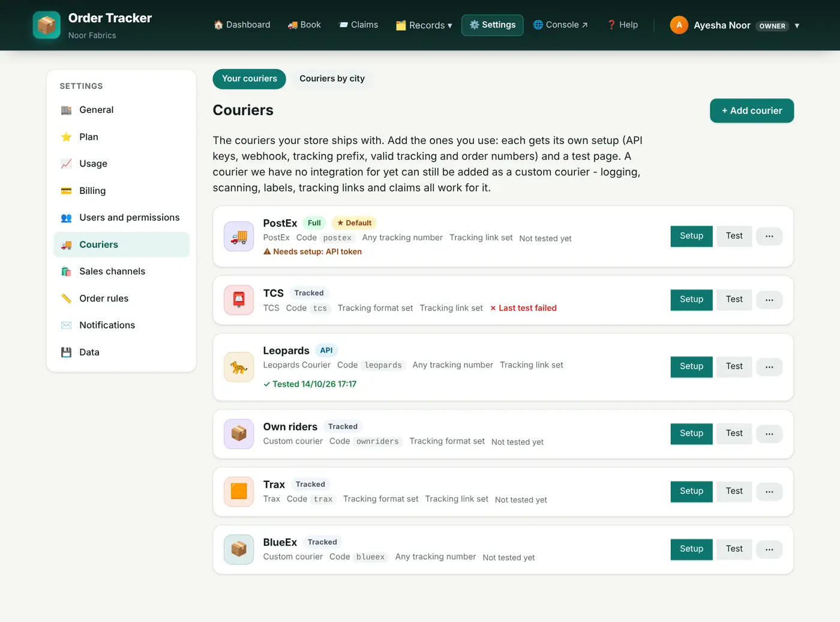Open Sales channels settings
The width and height of the screenshot is (840, 622).
point(121,271)
